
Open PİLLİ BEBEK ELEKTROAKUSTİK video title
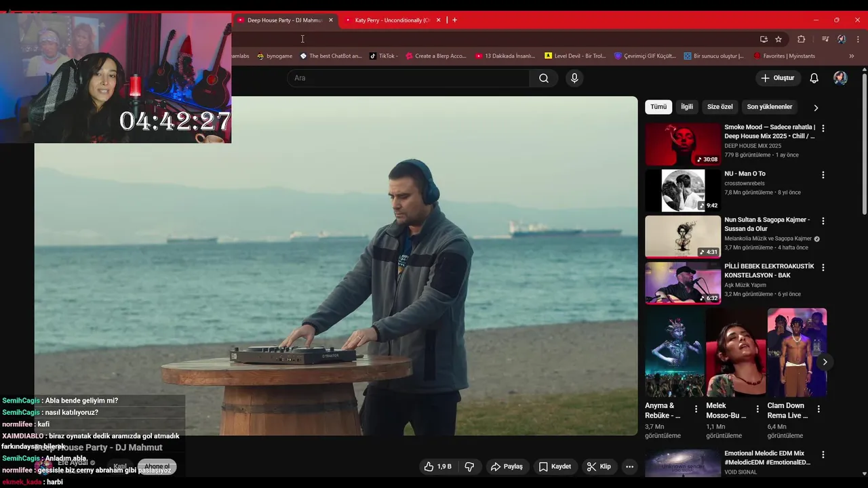click(x=769, y=270)
